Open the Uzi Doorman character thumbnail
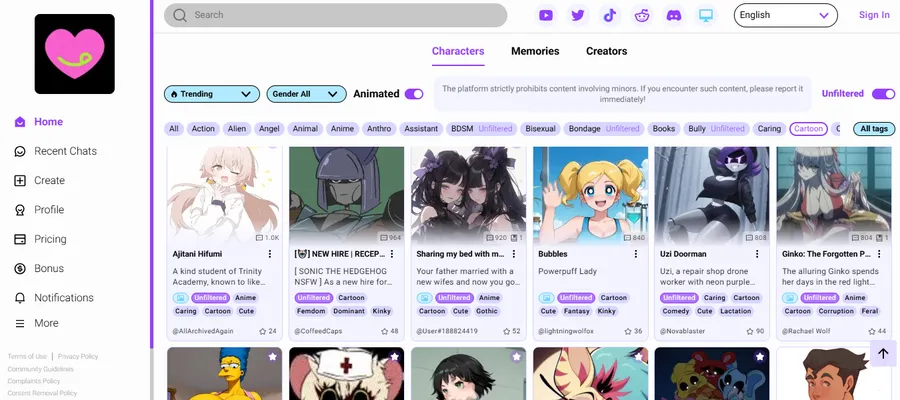The image size is (900, 400). coord(712,196)
